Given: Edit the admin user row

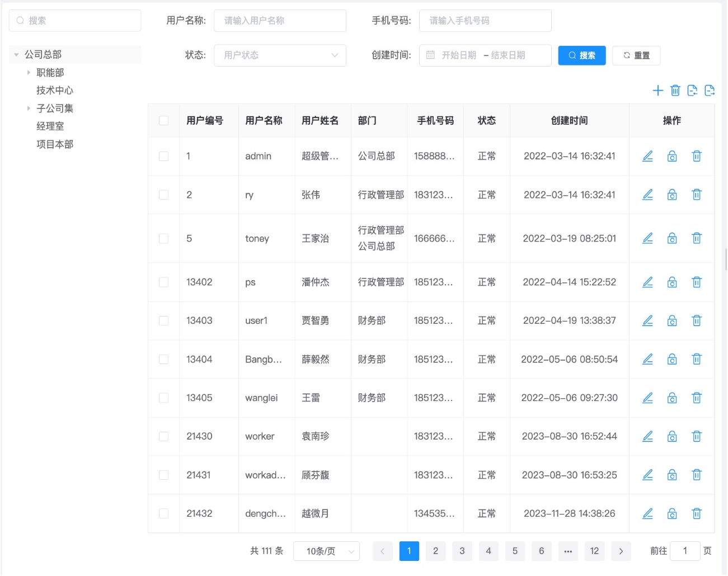Looking at the screenshot, I should [647, 156].
